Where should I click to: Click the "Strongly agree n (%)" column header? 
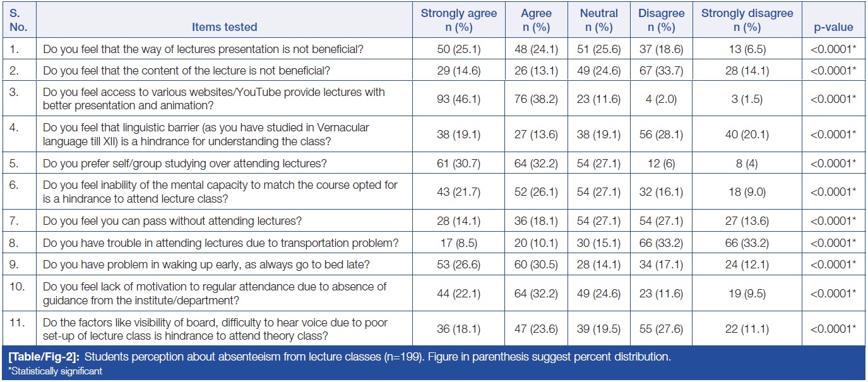459,20
